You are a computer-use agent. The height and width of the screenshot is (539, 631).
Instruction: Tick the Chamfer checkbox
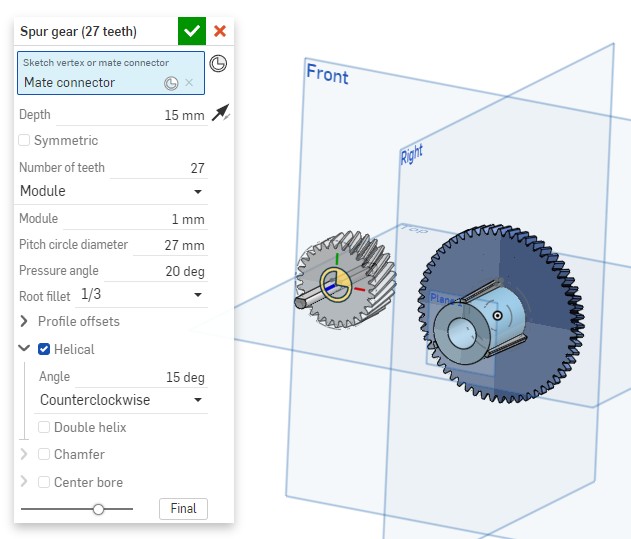point(44,454)
